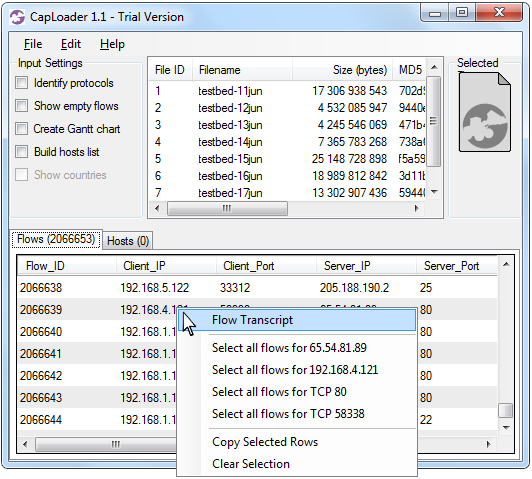
Task: Click the CapLoader logo in title bar
Action: pos(17,17)
